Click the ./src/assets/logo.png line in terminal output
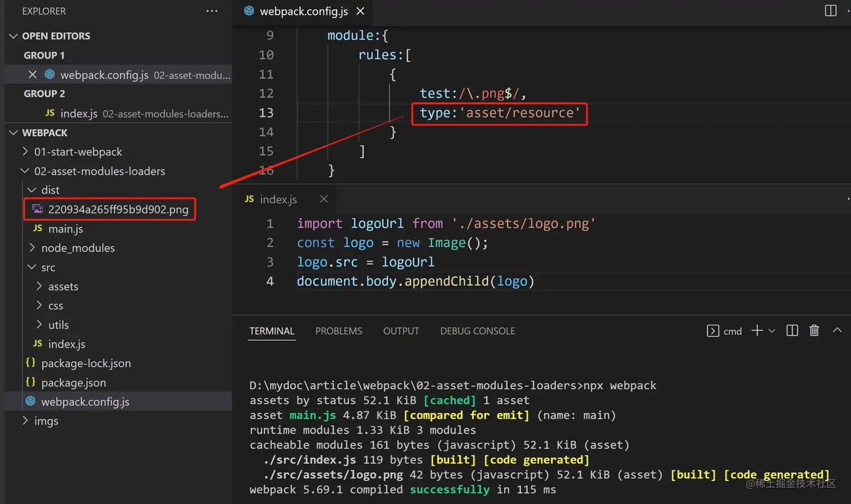The image size is (851, 504). coord(546,474)
